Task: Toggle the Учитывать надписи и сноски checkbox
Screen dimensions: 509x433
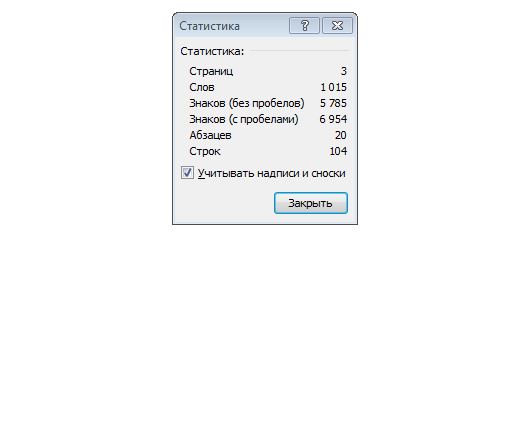Action: click(x=187, y=173)
